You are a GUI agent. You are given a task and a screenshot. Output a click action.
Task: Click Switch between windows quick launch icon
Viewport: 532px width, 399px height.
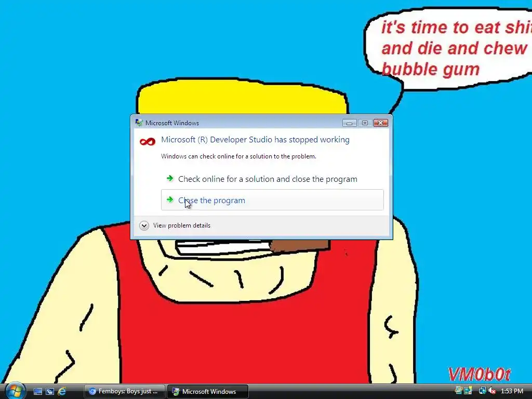click(x=50, y=392)
